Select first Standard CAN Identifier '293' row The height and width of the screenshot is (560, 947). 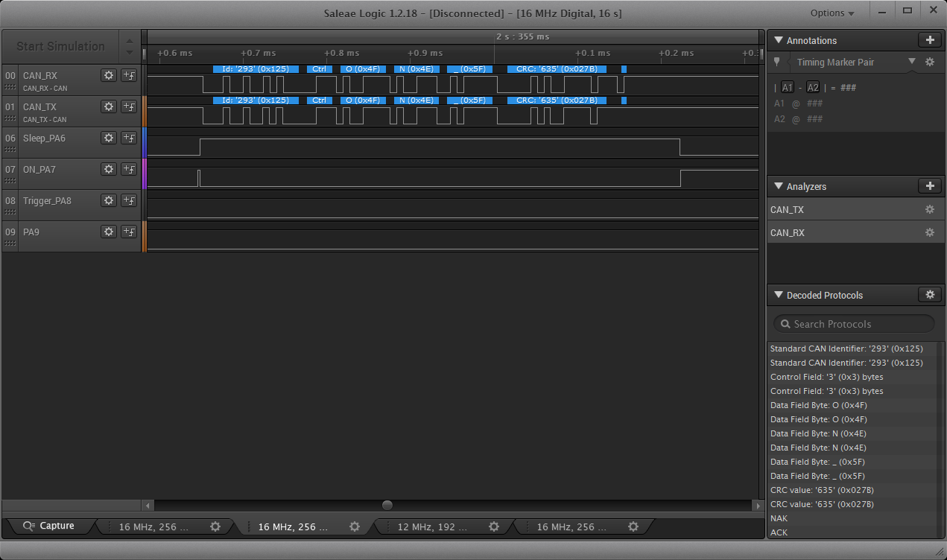851,349
